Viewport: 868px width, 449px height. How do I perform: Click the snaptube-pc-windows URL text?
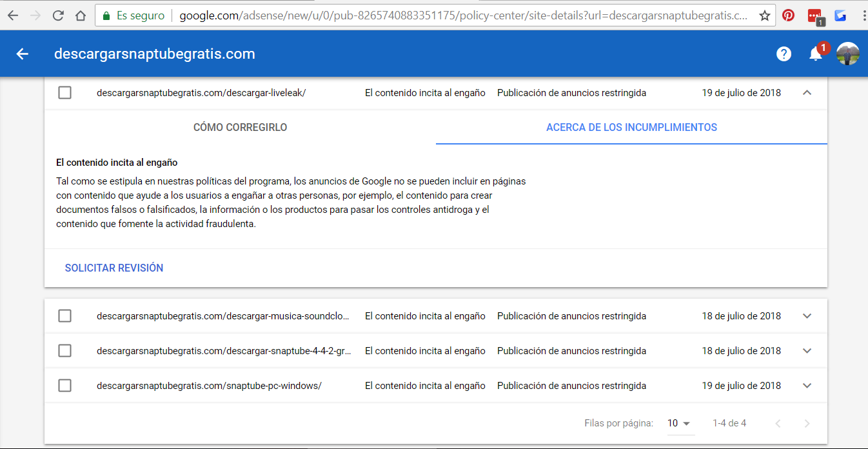pyautogui.click(x=209, y=386)
